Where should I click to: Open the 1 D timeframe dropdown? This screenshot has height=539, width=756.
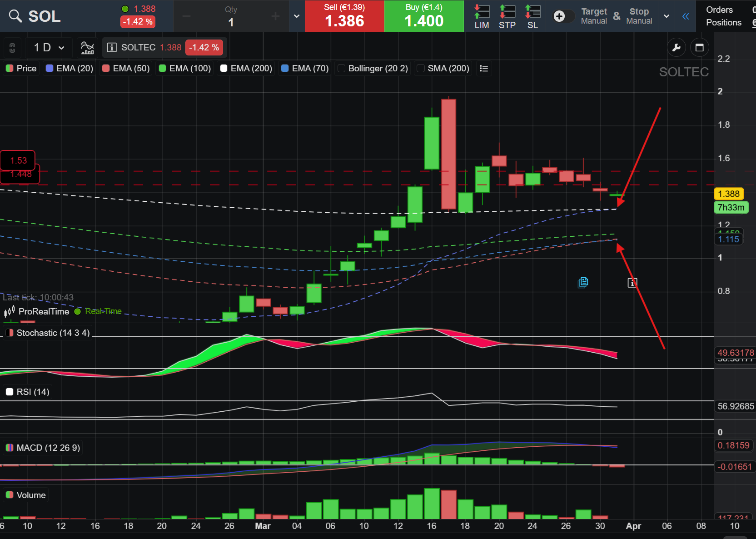click(x=49, y=47)
